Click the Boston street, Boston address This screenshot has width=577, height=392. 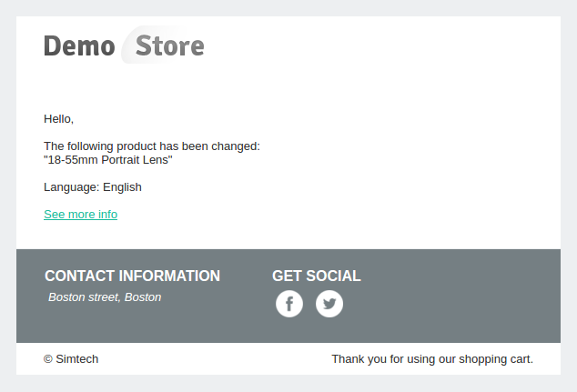105,297
